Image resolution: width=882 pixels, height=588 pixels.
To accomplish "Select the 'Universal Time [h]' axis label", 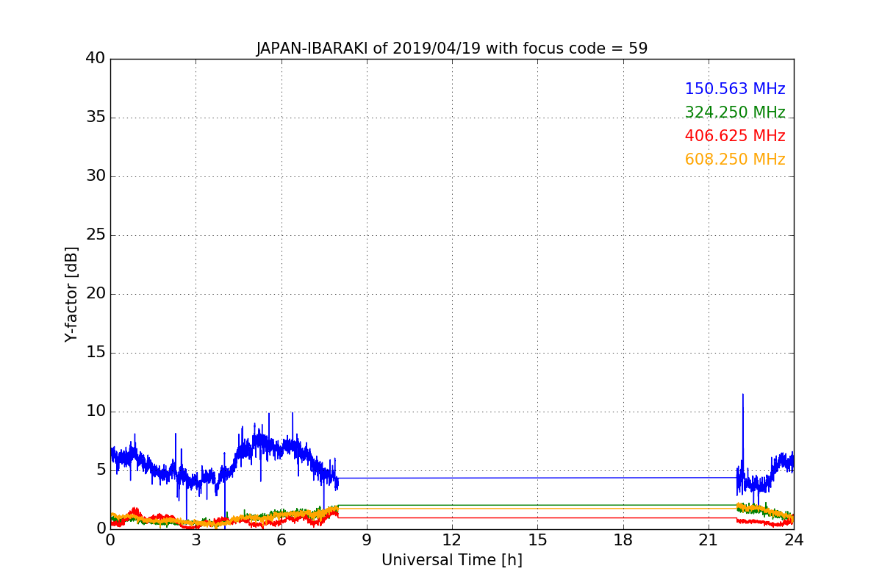I will pos(451,560).
